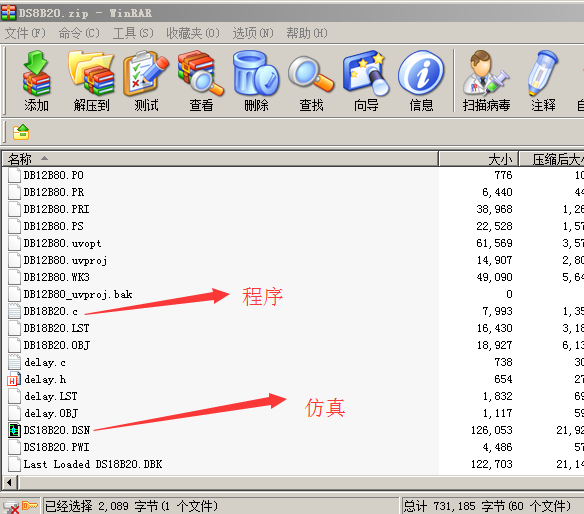Open the 文件(F) menu
Image resolution: width=584 pixels, height=514 pixels.
coord(25,34)
